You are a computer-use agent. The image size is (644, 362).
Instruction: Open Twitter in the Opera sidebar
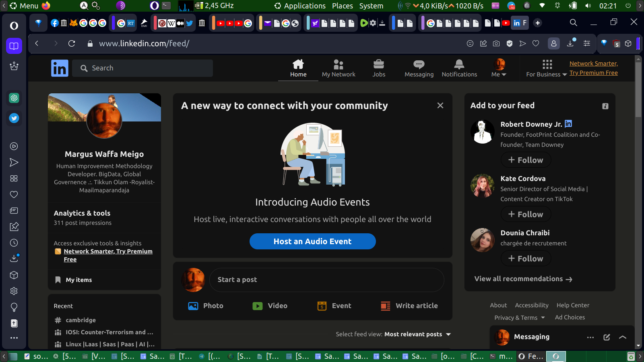(14, 118)
